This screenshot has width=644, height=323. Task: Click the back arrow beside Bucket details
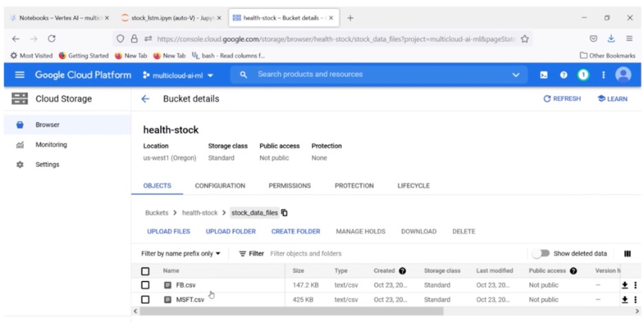pyautogui.click(x=145, y=99)
